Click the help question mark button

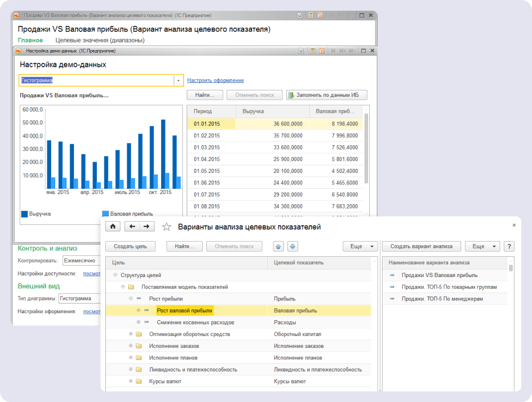509,246
